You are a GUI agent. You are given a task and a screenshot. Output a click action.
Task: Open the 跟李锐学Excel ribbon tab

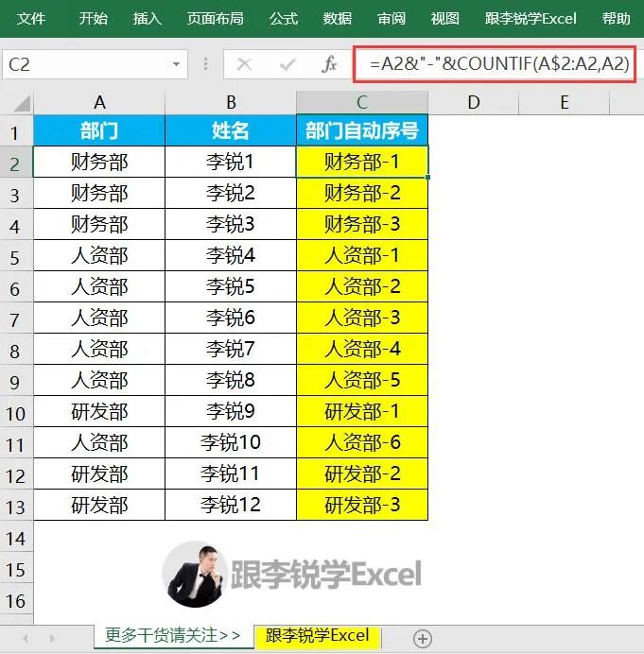531,18
